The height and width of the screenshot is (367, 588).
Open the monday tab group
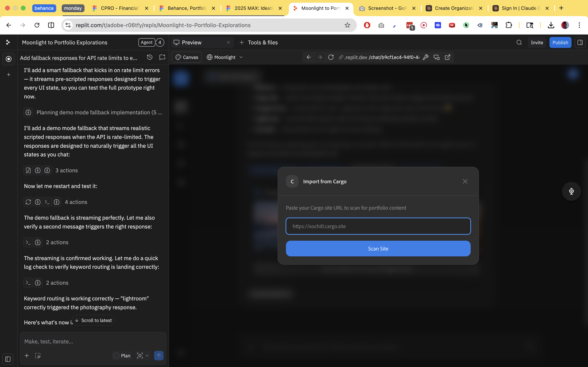pyautogui.click(x=73, y=8)
